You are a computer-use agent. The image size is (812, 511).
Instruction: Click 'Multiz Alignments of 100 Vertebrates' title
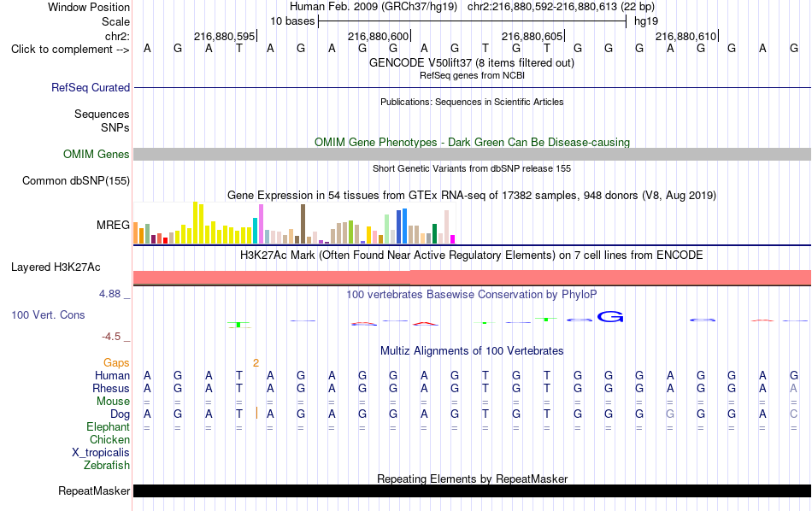click(x=472, y=351)
